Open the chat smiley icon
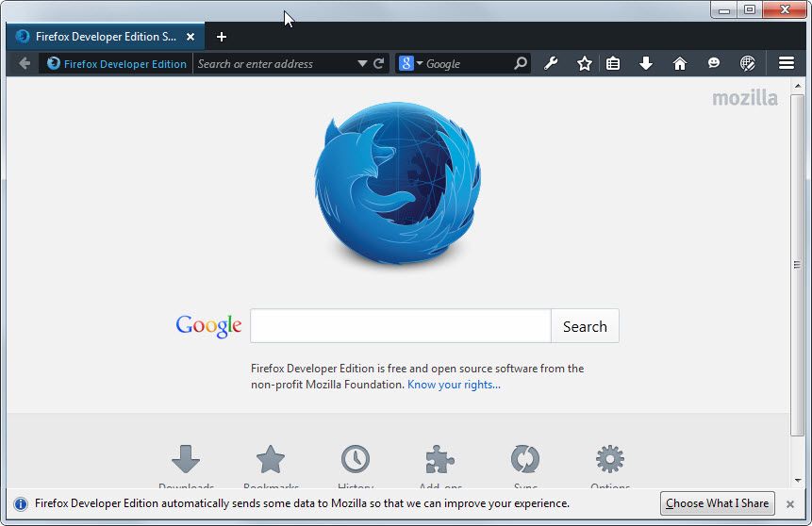 [714, 63]
